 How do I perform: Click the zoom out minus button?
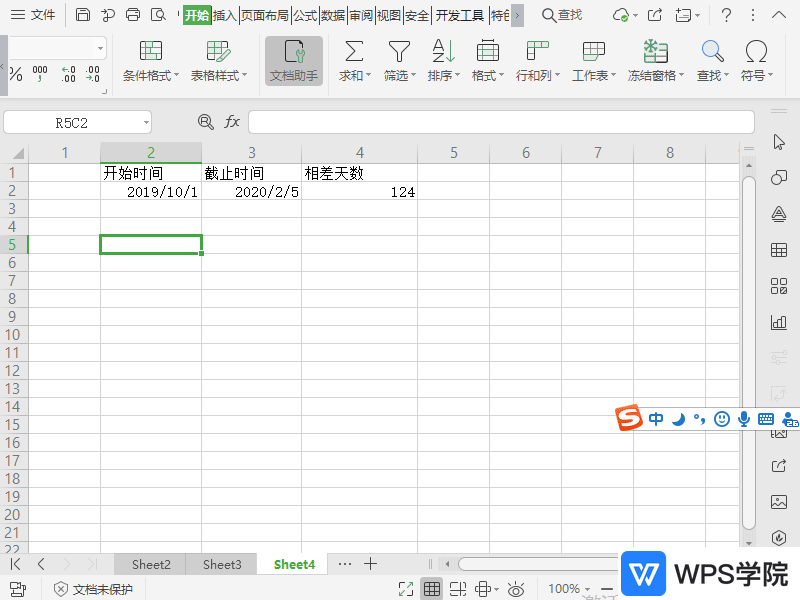pos(607,589)
